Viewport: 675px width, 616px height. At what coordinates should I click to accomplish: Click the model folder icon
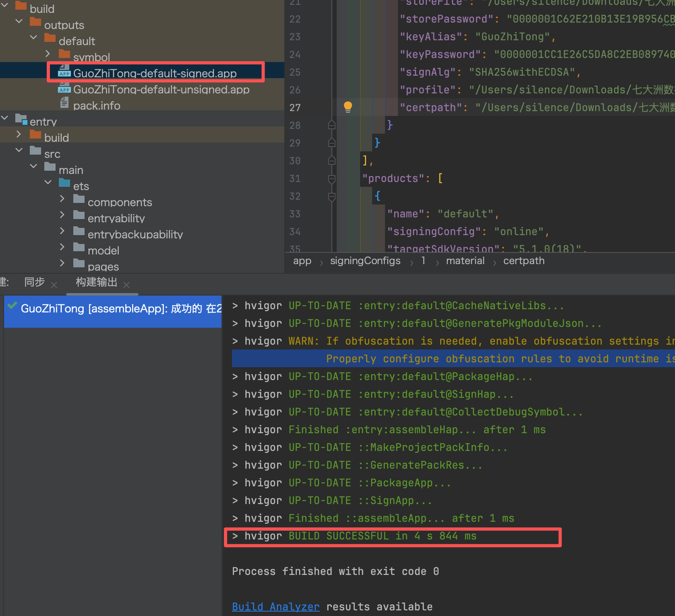tap(79, 247)
